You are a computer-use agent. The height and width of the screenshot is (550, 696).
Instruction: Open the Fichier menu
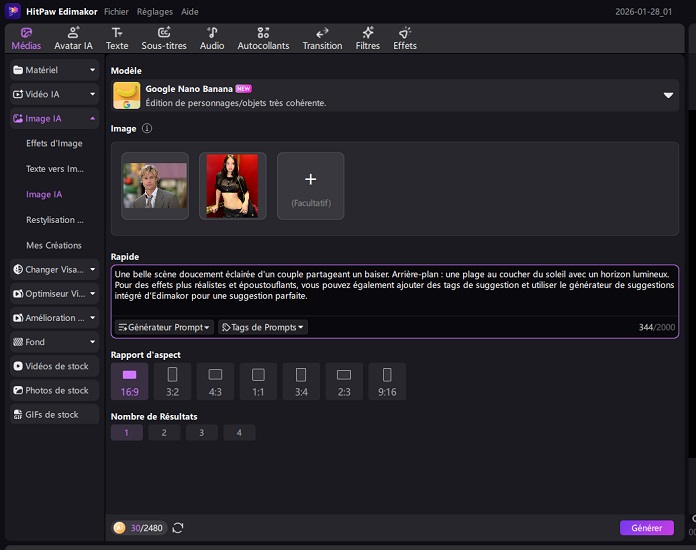pos(116,11)
